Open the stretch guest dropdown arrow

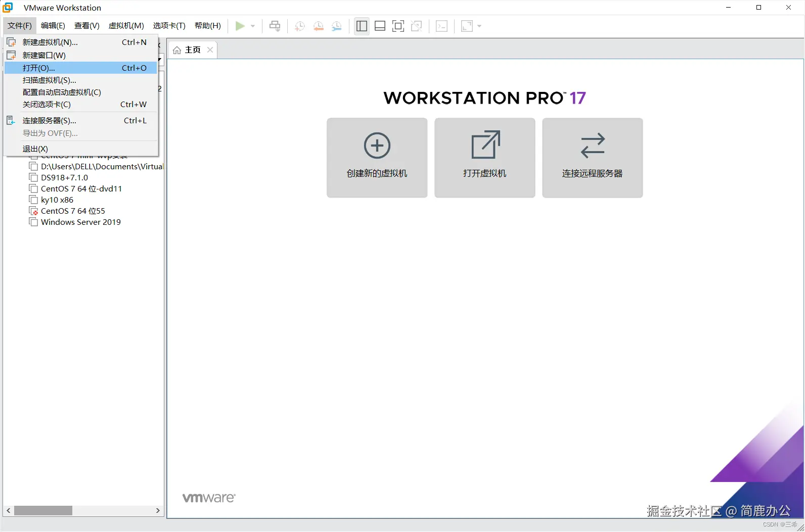(x=479, y=26)
